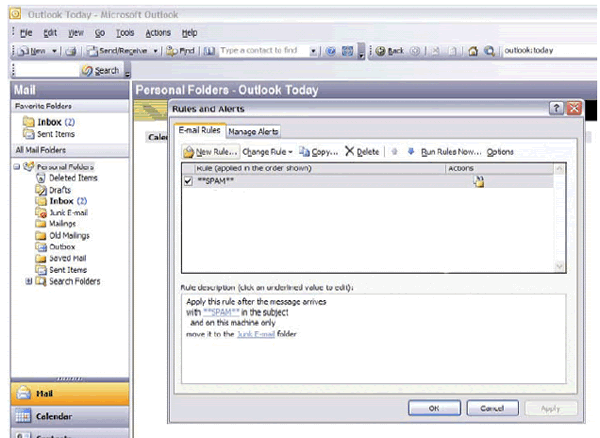
Task: Click the Find toolbar button
Action: coord(181,50)
